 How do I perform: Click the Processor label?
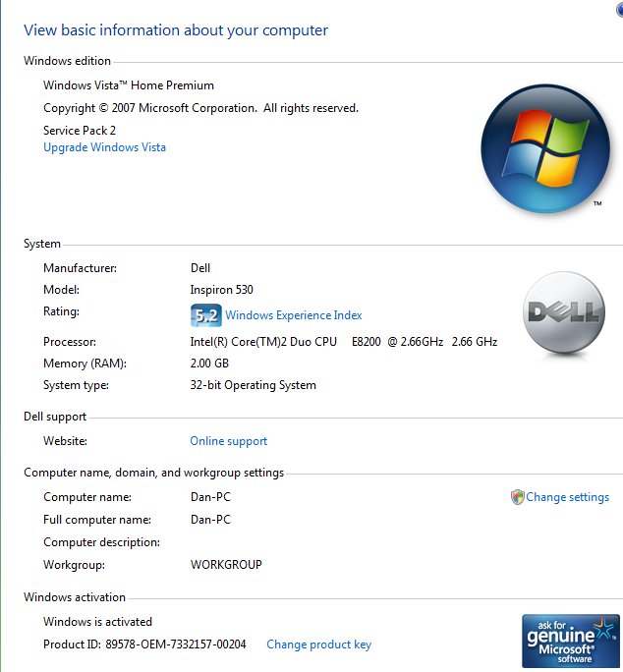pyautogui.click(x=70, y=342)
